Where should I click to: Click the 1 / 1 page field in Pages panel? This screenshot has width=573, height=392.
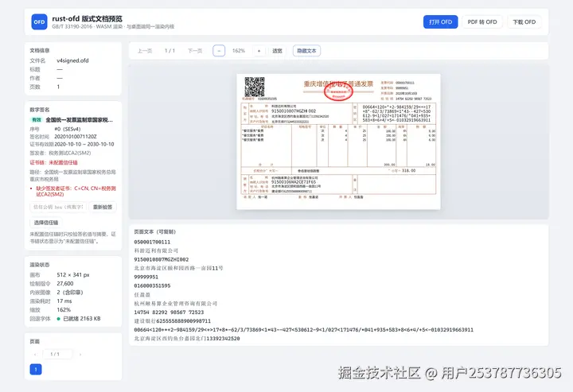click(x=56, y=354)
